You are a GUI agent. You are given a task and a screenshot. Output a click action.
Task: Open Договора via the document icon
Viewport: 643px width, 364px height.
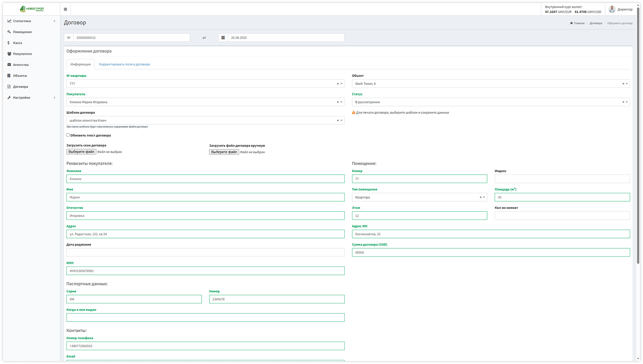[9, 86]
